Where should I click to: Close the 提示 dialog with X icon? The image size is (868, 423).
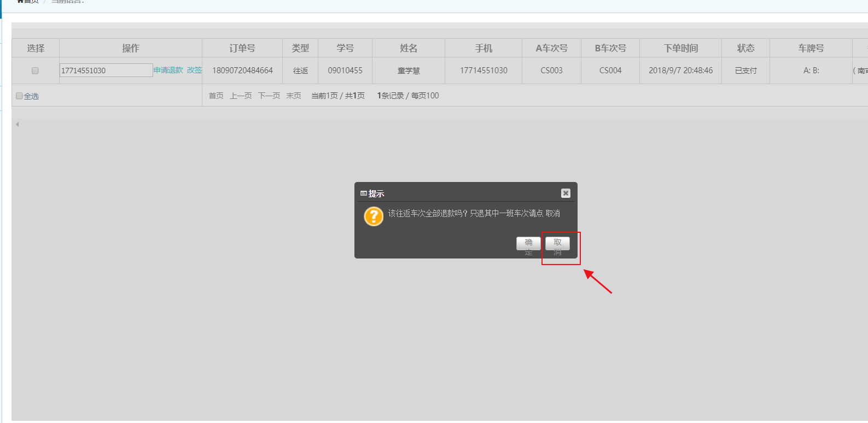coord(566,193)
